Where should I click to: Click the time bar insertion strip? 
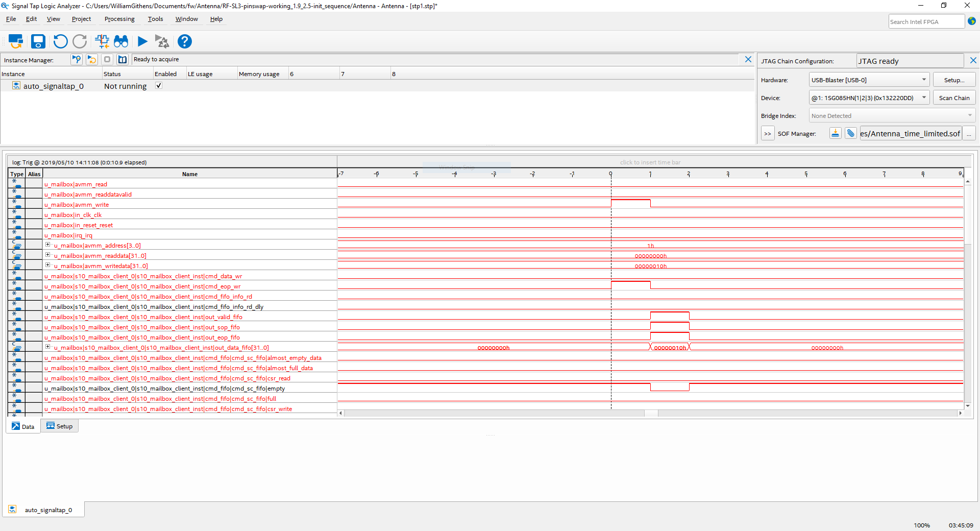click(650, 162)
